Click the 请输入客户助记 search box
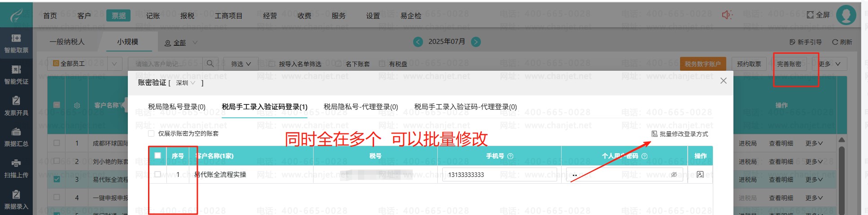The image size is (868, 215). pyautogui.click(x=166, y=64)
